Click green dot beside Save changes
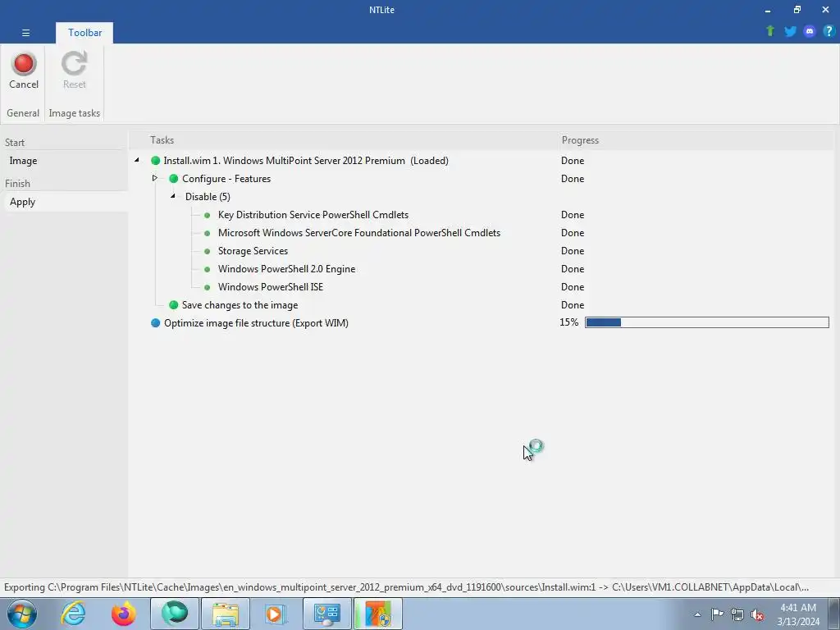This screenshot has width=840, height=630. [x=174, y=305]
